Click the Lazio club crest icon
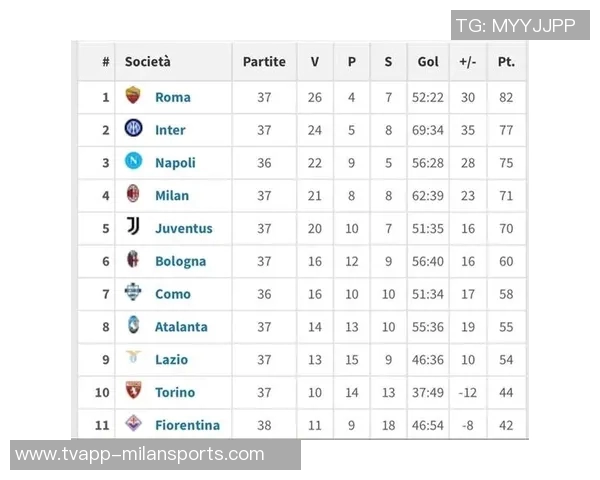The height and width of the screenshot is (480, 600). pyautogui.click(x=133, y=358)
